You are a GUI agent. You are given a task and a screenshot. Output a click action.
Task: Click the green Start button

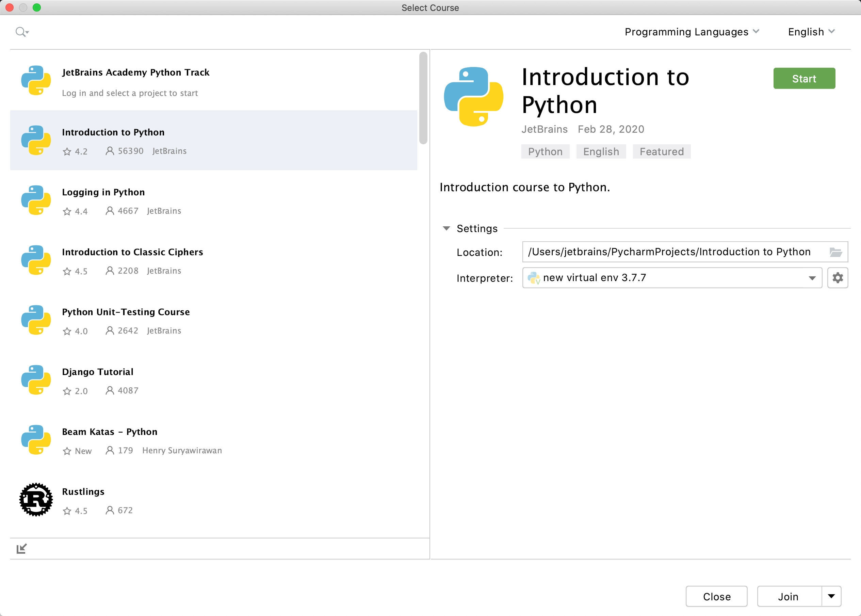coord(804,79)
